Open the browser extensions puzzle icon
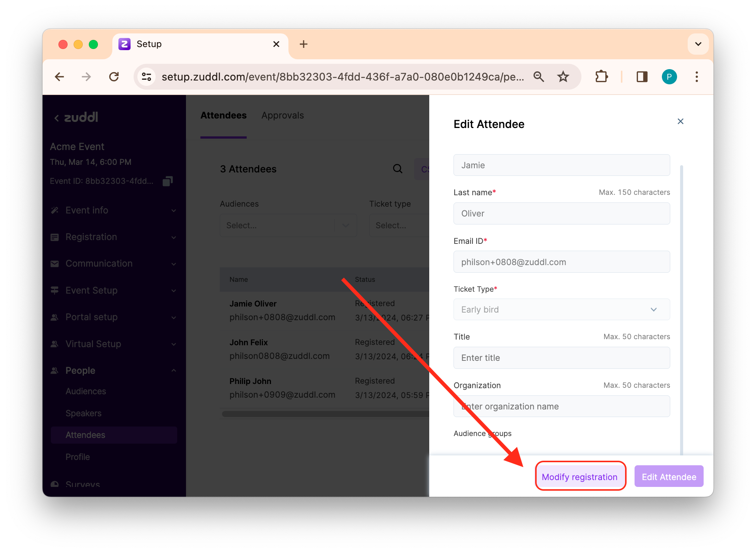This screenshot has width=756, height=553. click(601, 77)
